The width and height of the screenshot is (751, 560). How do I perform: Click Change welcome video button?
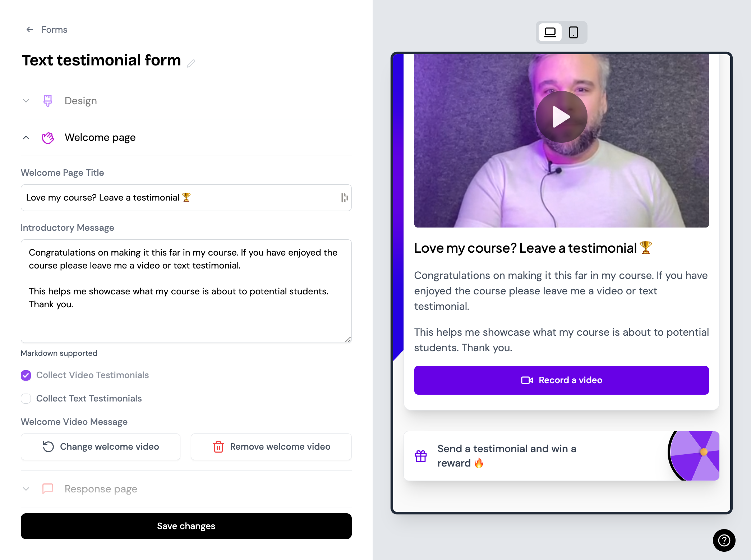(x=101, y=447)
